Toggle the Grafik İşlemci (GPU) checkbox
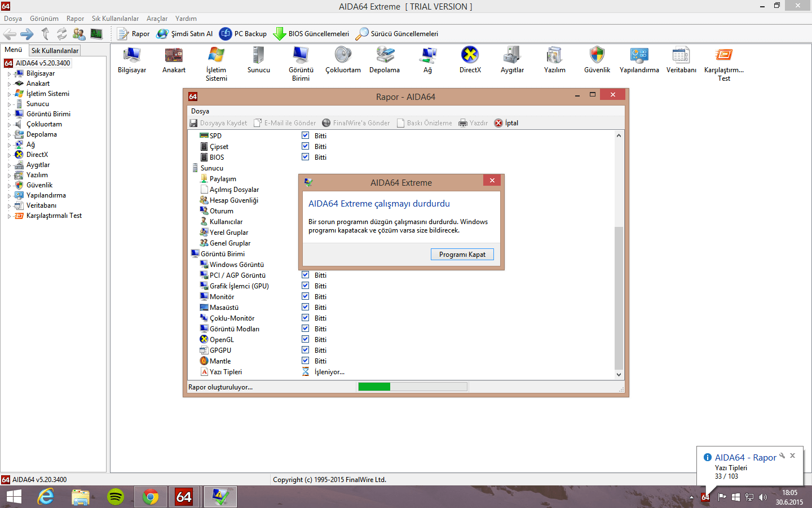 [305, 286]
